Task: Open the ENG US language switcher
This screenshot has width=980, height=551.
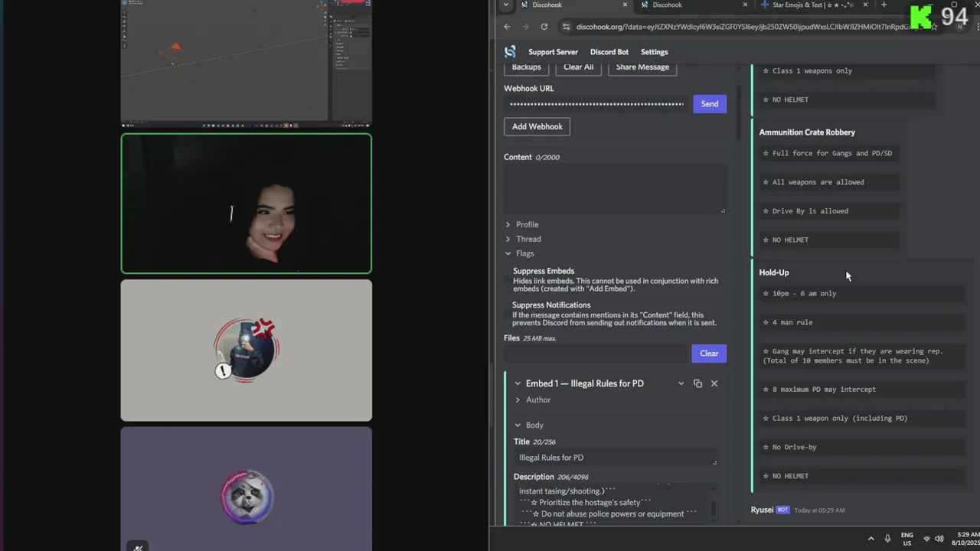Action: coord(907,539)
